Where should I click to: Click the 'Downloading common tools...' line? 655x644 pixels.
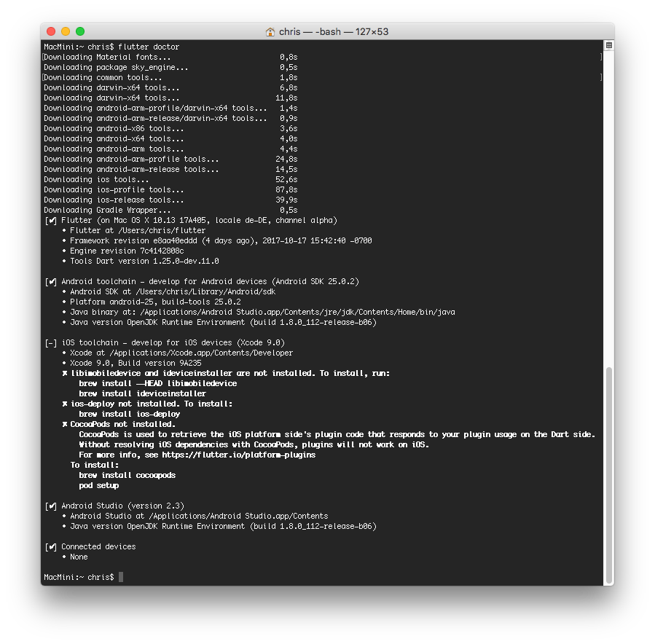[x=170, y=77]
